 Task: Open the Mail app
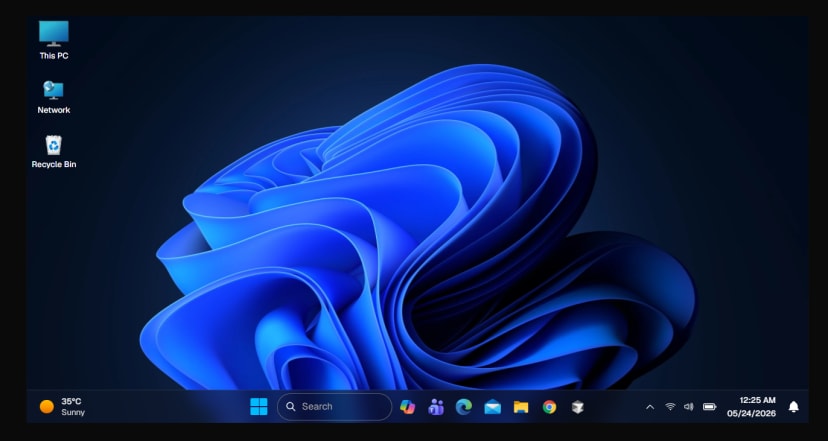click(x=492, y=407)
